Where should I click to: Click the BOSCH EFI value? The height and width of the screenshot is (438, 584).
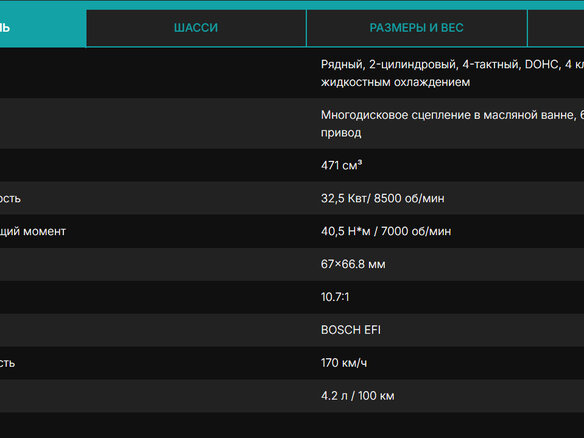point(351,330)
